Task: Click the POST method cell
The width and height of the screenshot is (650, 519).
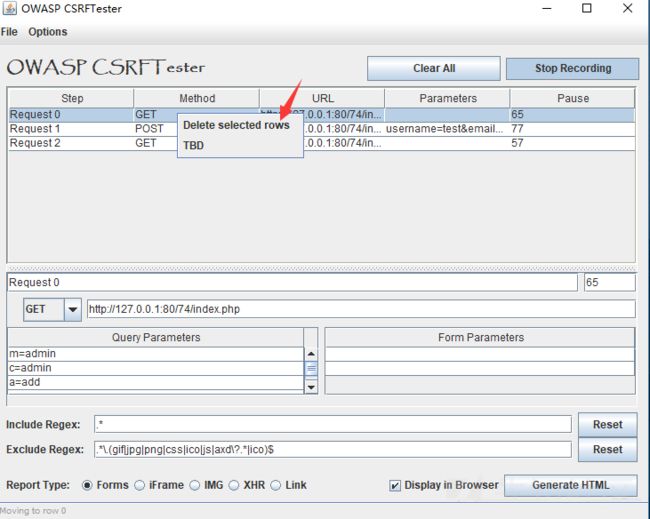Action: 155,129
